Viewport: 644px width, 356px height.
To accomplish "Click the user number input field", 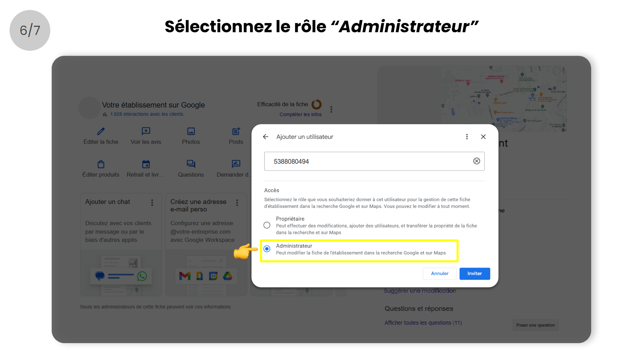I will coord(369,161).
